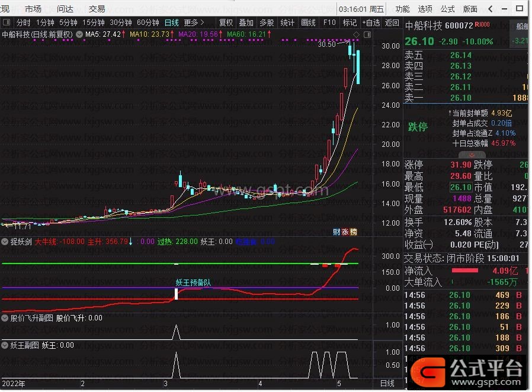This screenshot has height=392, width=532.
Task: Click the side panel icon beside the diamond
Action: (367, 34)
